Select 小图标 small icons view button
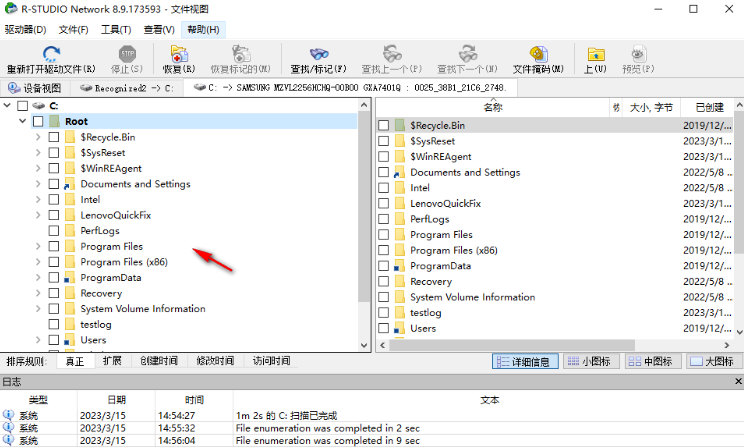 [x=591, y=362]
